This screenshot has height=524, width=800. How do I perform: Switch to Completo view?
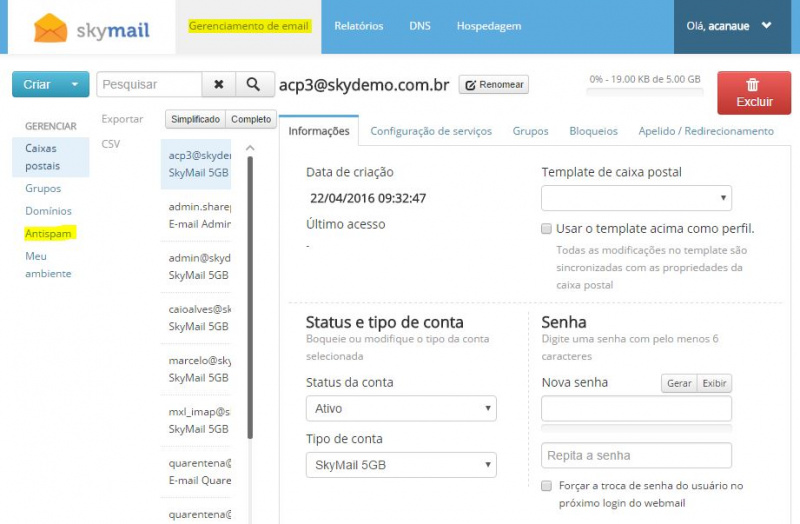click(251, 119)
